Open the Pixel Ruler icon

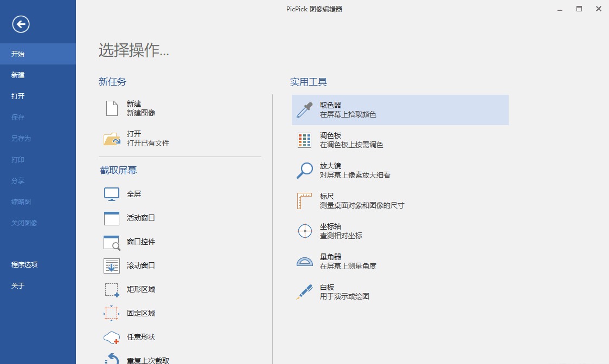(x=304, y=201)
